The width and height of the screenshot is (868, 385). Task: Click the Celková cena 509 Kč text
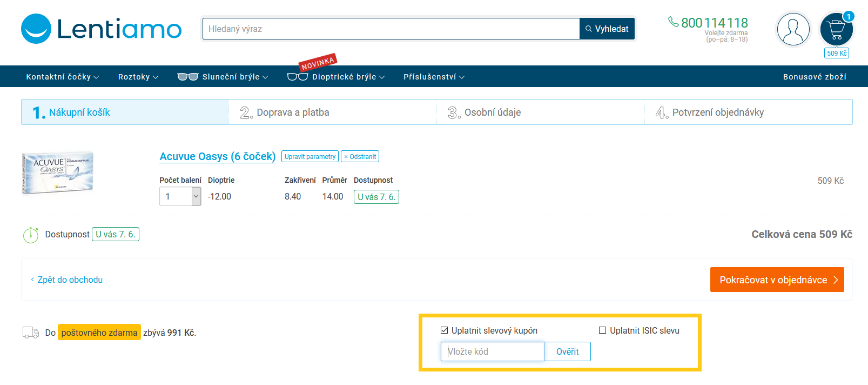802,234
